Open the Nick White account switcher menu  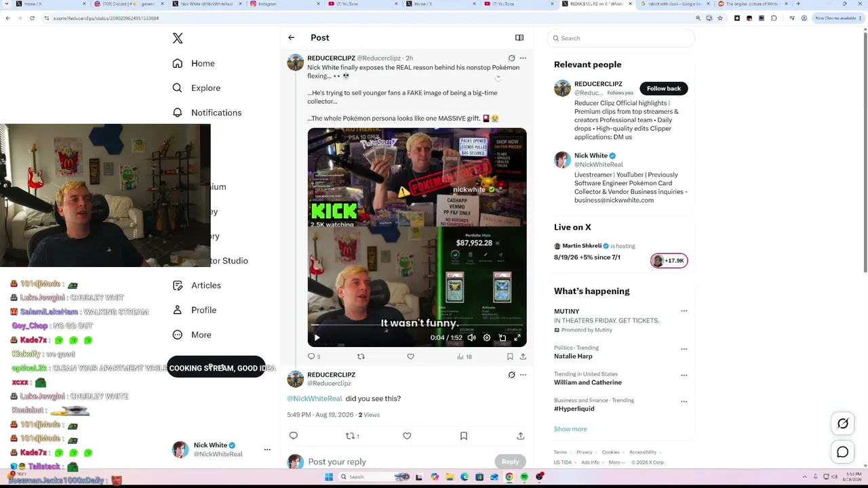(x=222, y=449)
